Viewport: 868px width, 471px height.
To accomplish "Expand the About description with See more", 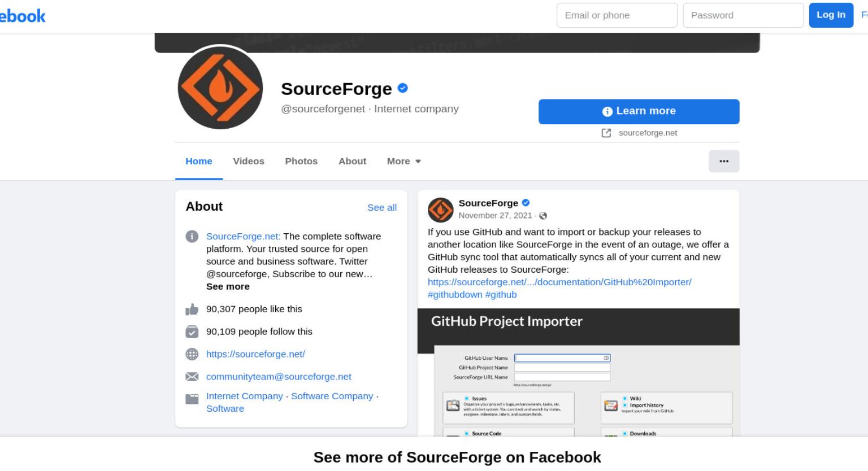I will tap(228, 286).
